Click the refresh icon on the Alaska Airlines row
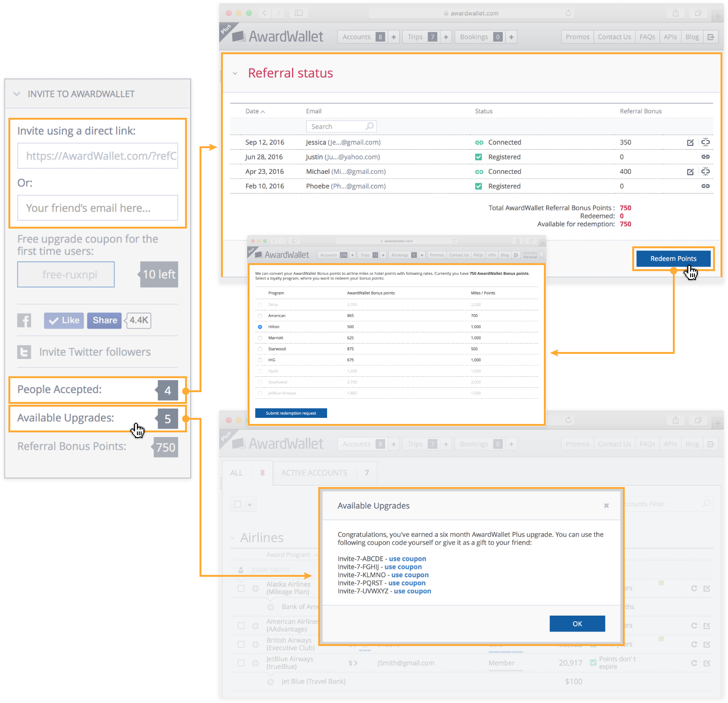Screen dimensions: 728x703 click(x=694, y=588)
